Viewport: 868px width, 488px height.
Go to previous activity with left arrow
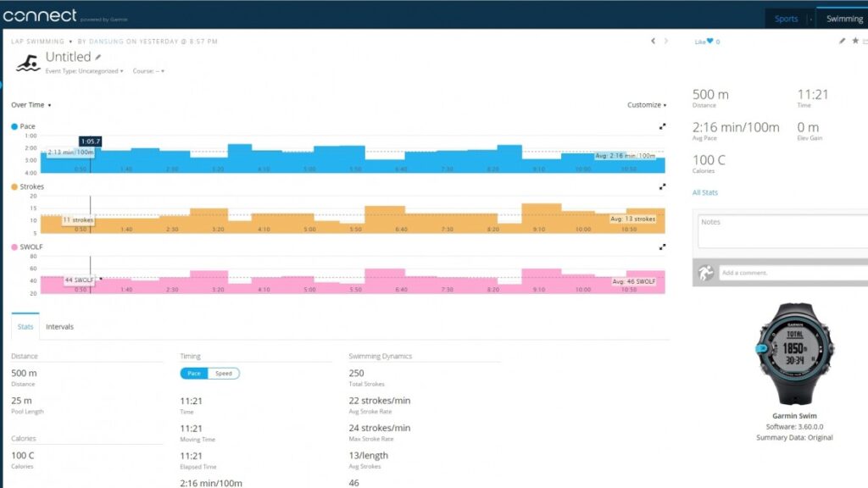tap(652, 41)
